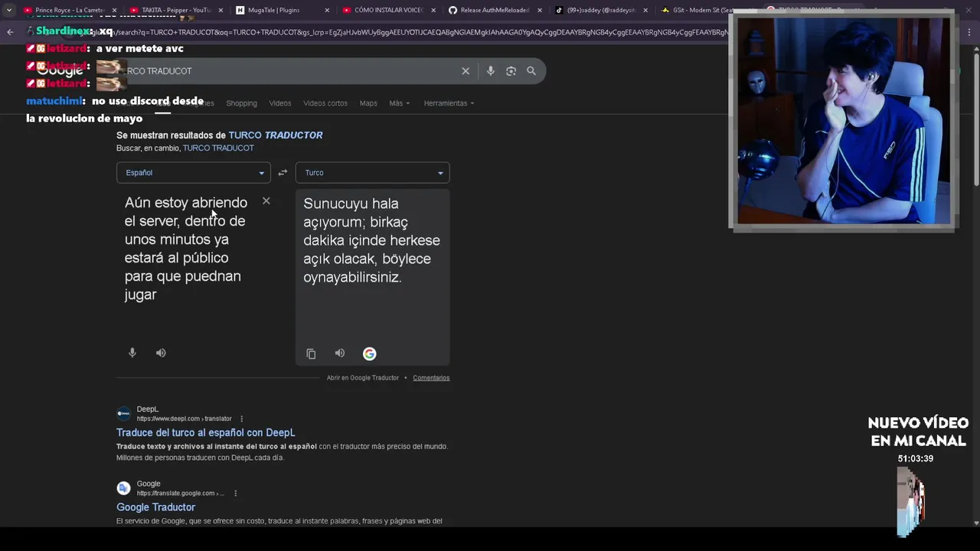Image resolution: width=980 pixels, height=551 pixels.
Task: Open Google Traductor result three-dot menu
Action: 235,493
